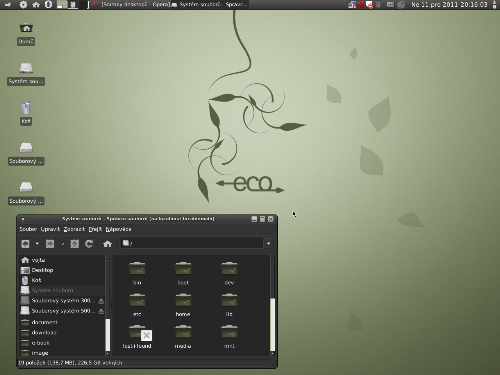Viewport: 500px width, 375px height.
Task: Open e-book bookmark in sidebar
Action: 62,343
